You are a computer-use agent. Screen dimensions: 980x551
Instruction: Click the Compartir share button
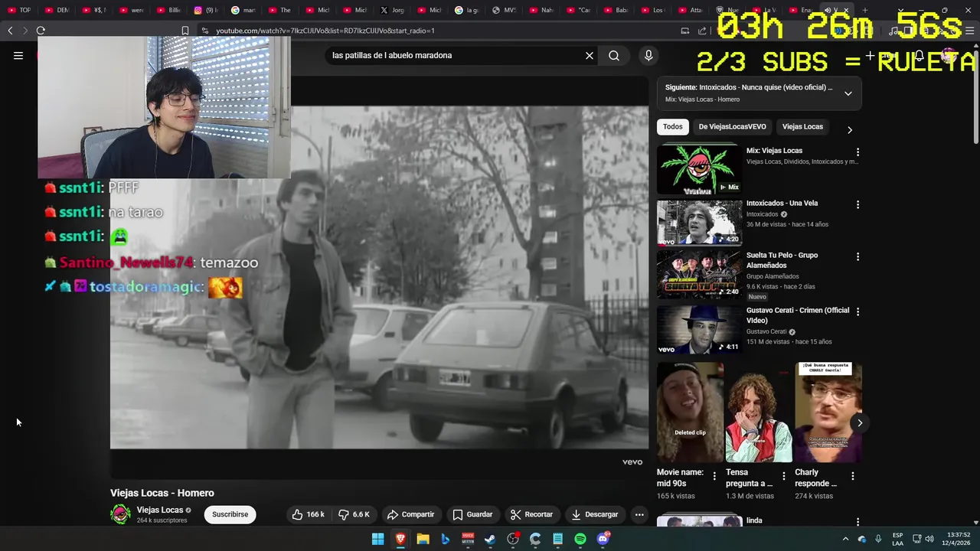410,514
